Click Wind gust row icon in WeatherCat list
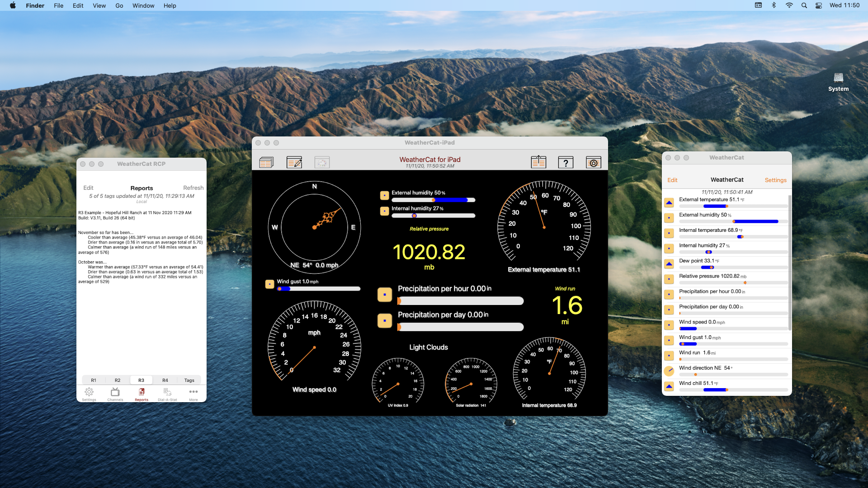 (669, 340)
